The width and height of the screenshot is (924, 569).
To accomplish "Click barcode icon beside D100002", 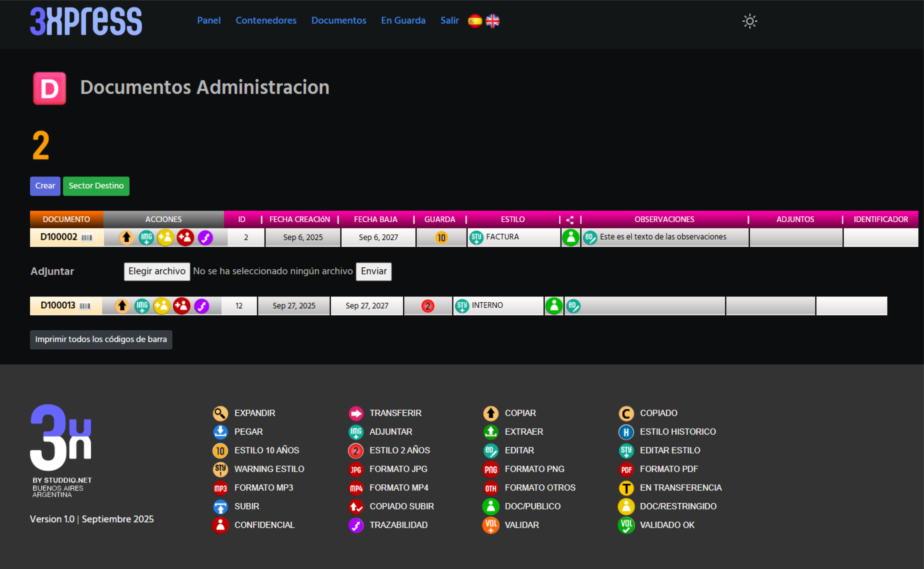I will [x=87, y=238].
